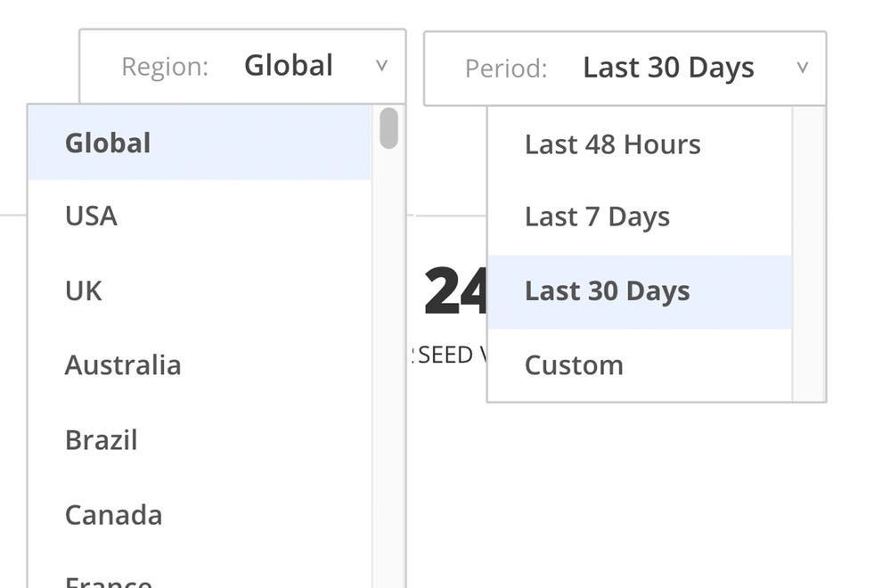Choose the Custom period option
The width and height of the screenshot is (882, 588).
(x=574, y=364)
